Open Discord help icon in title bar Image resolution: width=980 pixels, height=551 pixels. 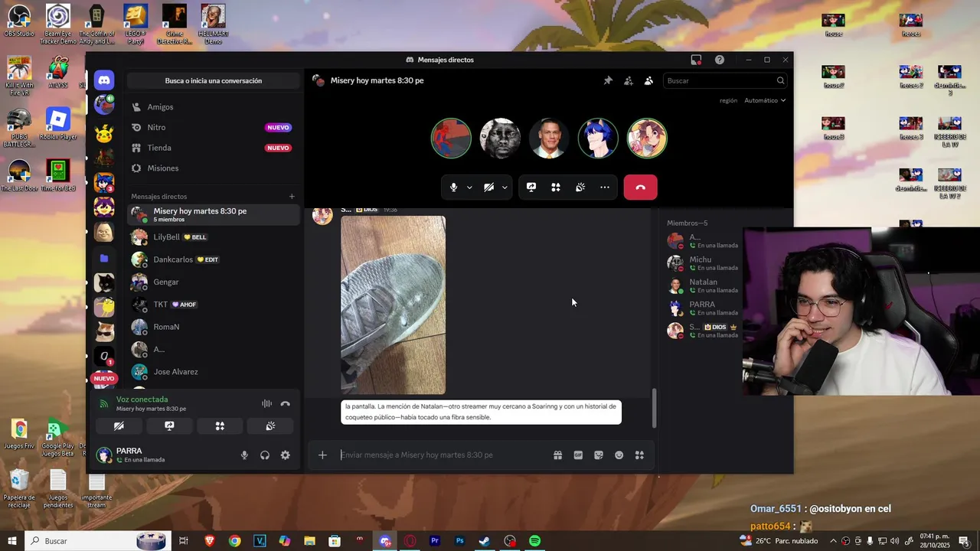tap(720, 60)
